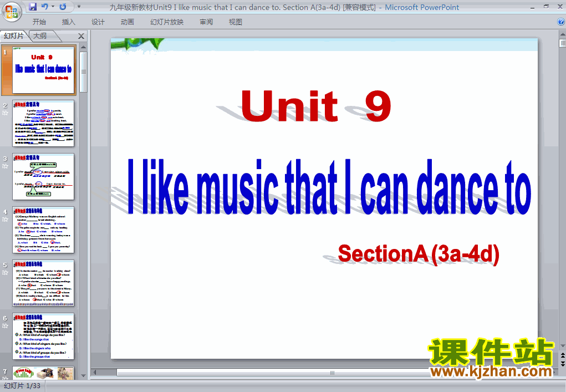Open the 设计 ribbon tab
This screenshot has width=566, height=392.
point(98,22)
